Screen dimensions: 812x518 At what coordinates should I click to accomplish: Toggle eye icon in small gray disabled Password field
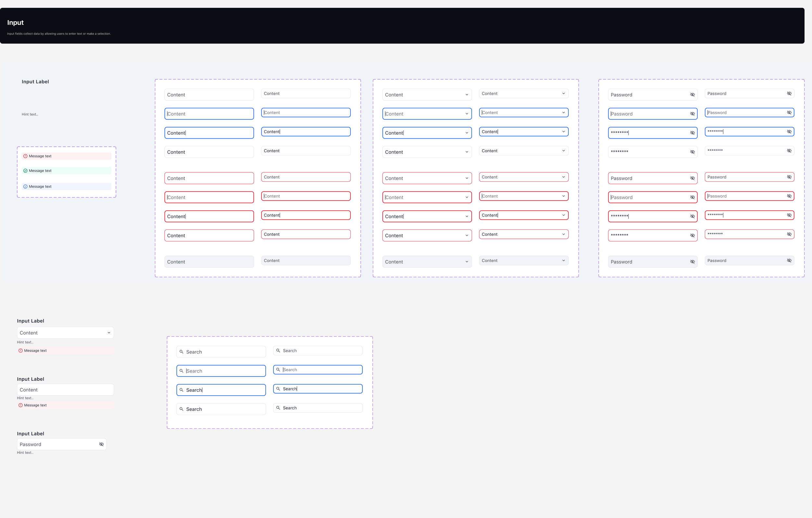pyautogui.click(x=789, y=261)
